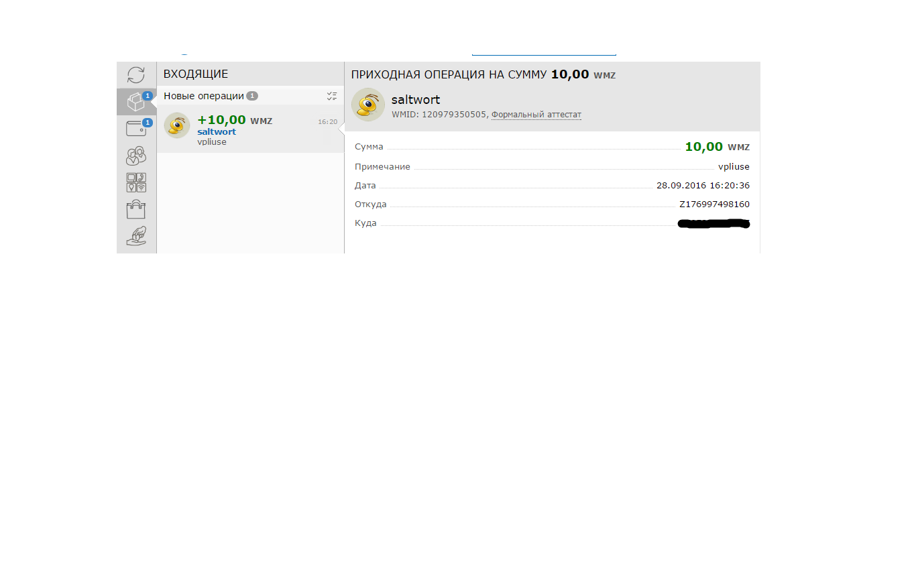The height and width of the screenshot is (588, 916).
Task: Click saltwort avatar in the operation list
Action: pos(177,125)
